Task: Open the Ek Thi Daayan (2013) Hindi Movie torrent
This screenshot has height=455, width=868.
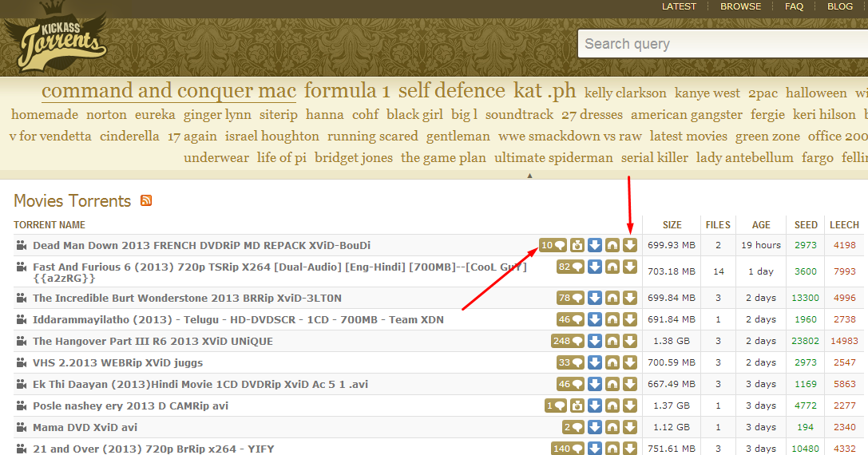Action: [x=200, y=384]
